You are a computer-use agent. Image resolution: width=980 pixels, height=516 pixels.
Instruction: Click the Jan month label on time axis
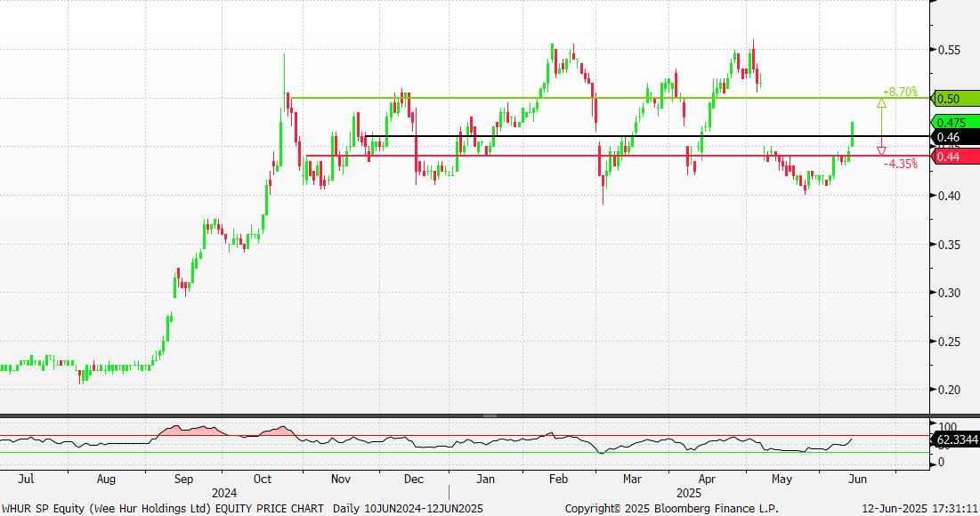pos(486,480)
